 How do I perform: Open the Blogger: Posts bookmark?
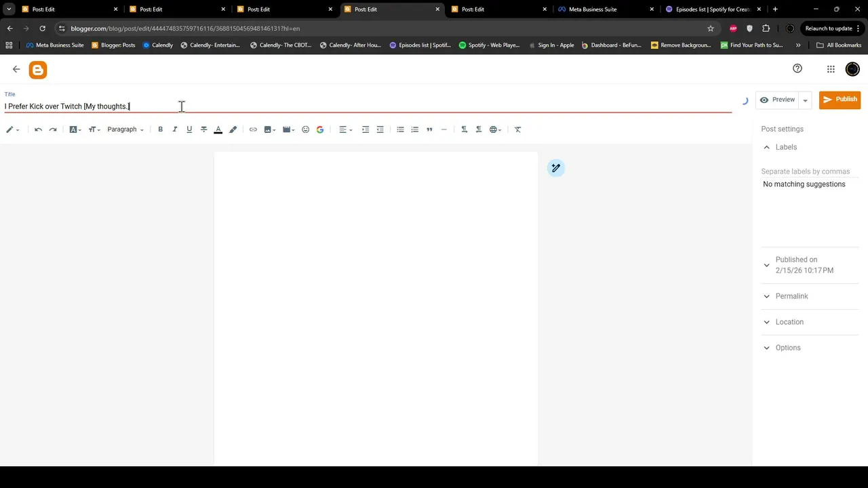pos(113,45)
